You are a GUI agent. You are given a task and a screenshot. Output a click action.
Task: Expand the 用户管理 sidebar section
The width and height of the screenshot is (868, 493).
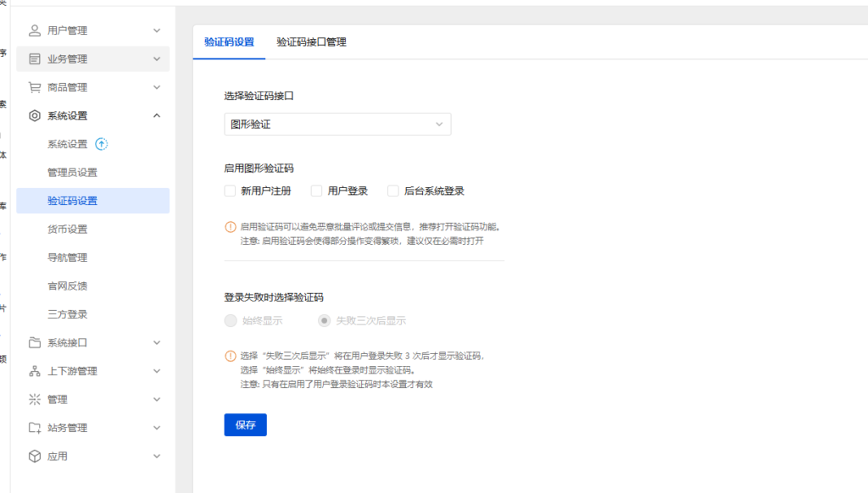click(155, 30)
